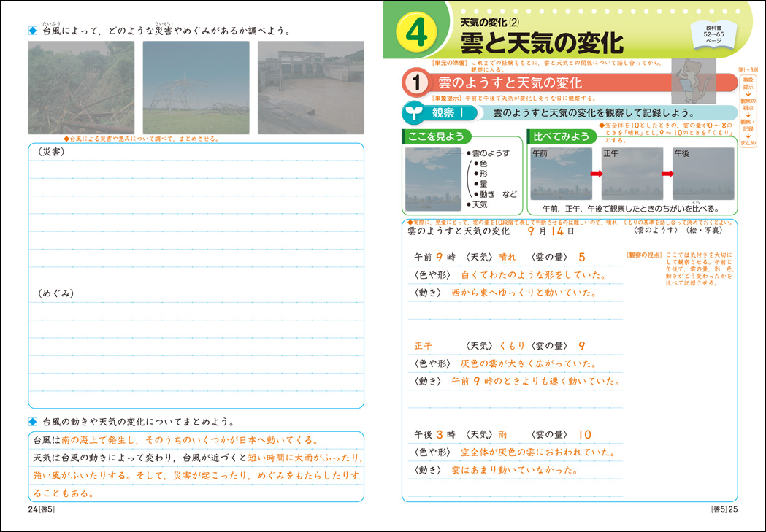766x532 pixels.
Task: Click the answer 灰色の雲が大きく広がっていた。
Action: coord(529,363)
